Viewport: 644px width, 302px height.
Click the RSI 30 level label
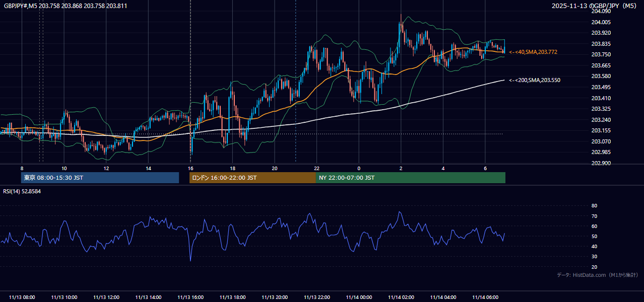(x=594, y=257)
